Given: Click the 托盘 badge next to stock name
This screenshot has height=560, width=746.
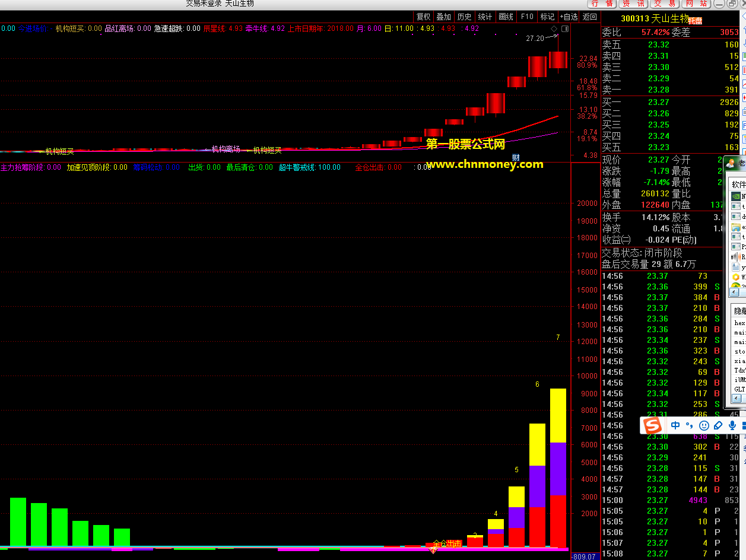Looking at the screenshot, I should (696, 20).
